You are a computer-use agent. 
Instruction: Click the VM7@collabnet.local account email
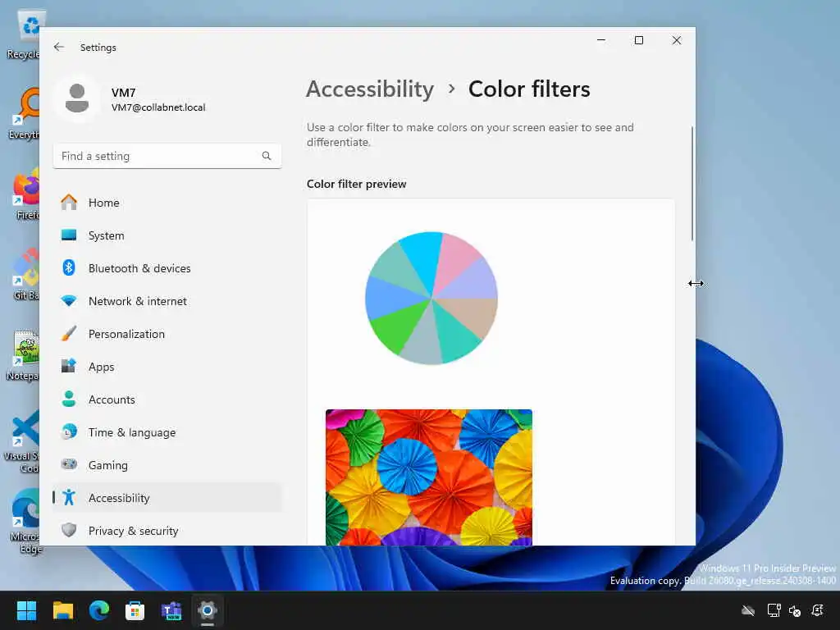click(158, 107)
